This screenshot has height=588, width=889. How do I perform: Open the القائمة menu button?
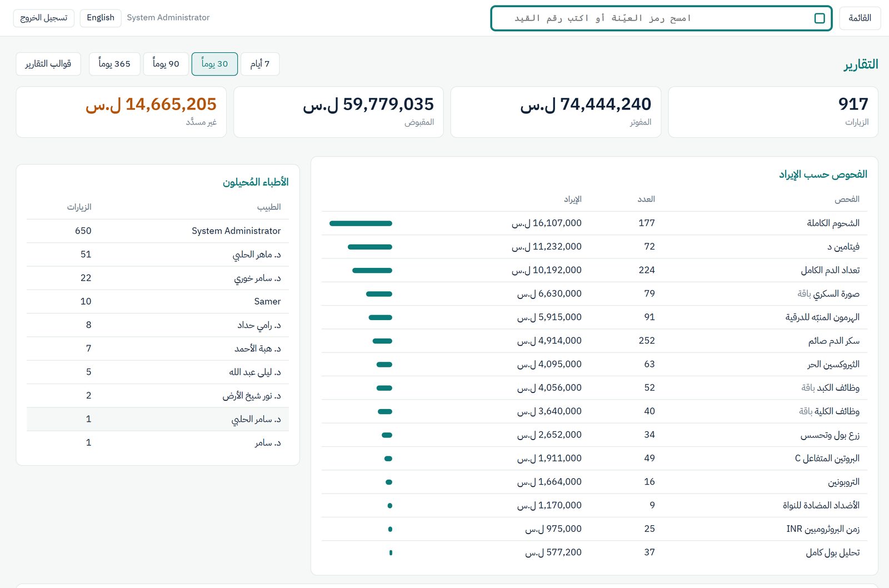pos(860,18)
